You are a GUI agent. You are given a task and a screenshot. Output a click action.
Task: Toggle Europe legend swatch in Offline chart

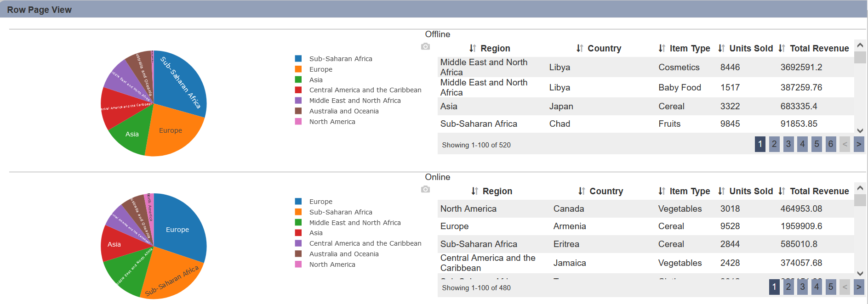click(298, 69)
